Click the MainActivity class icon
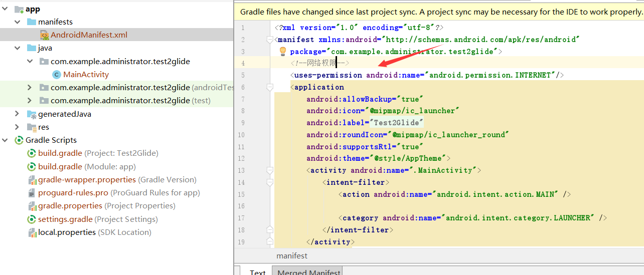Screen dimensions: 644x275 57,75
